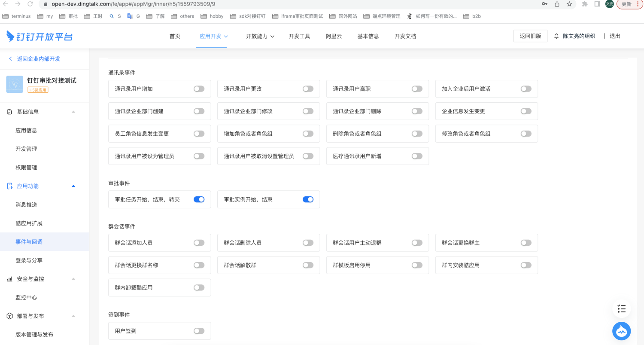
Task: Click 返回企业内部开发 back link
Action: pos(34,59)
